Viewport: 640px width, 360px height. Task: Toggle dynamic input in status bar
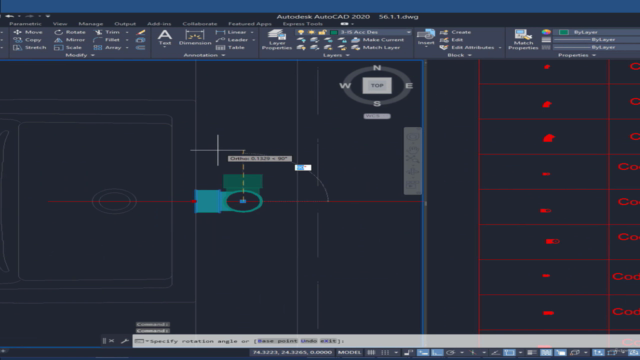(x=422, y=352)
